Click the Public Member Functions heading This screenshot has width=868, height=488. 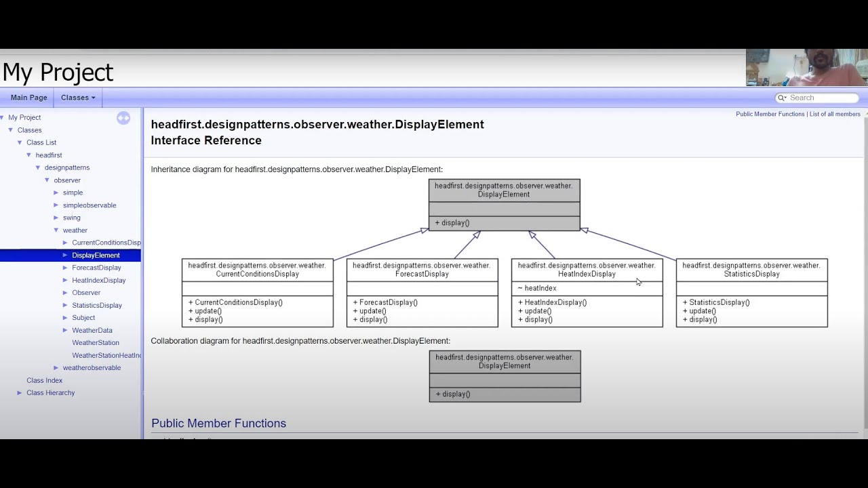click(218, 424)
